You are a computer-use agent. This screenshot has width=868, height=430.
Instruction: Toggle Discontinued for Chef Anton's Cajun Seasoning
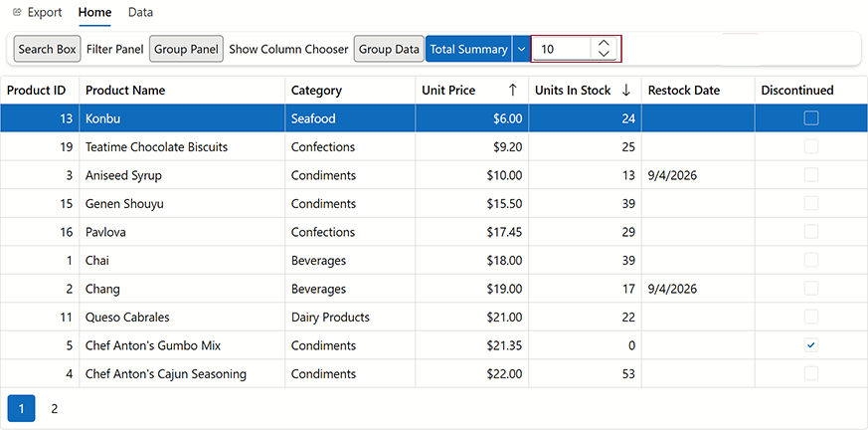811,373
